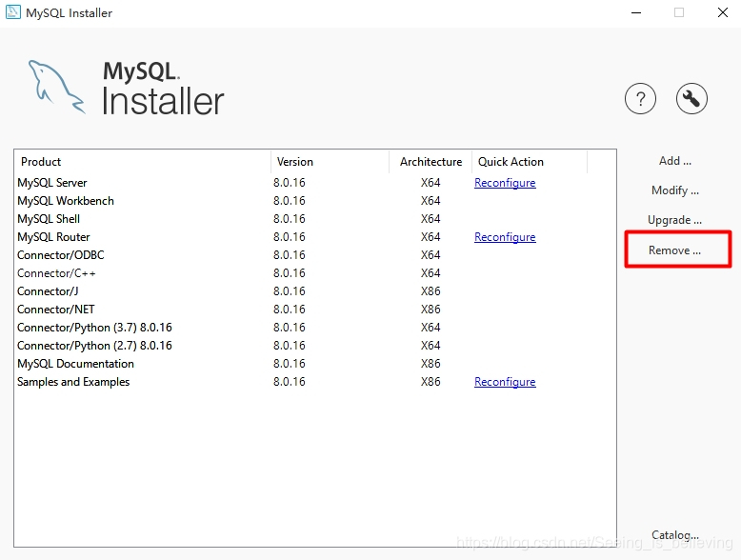This screenshot has width=741, height=560.
Task: Select the MySQL Workbench row
Action: [x=314, y=201]
